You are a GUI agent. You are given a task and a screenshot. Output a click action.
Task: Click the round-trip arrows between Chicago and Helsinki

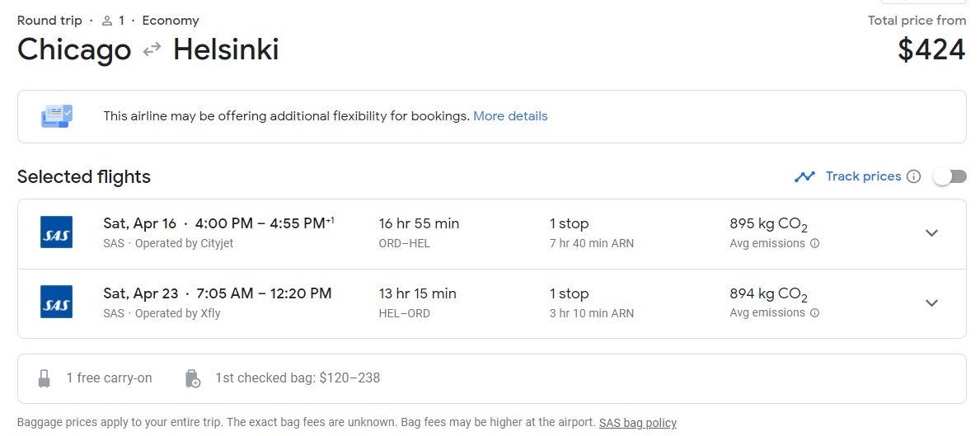tap(152, 50)
